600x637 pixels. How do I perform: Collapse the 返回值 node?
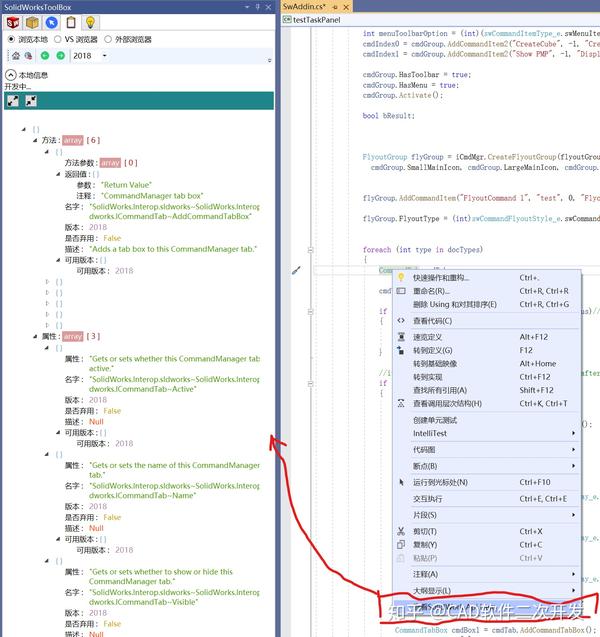[58, 174]
